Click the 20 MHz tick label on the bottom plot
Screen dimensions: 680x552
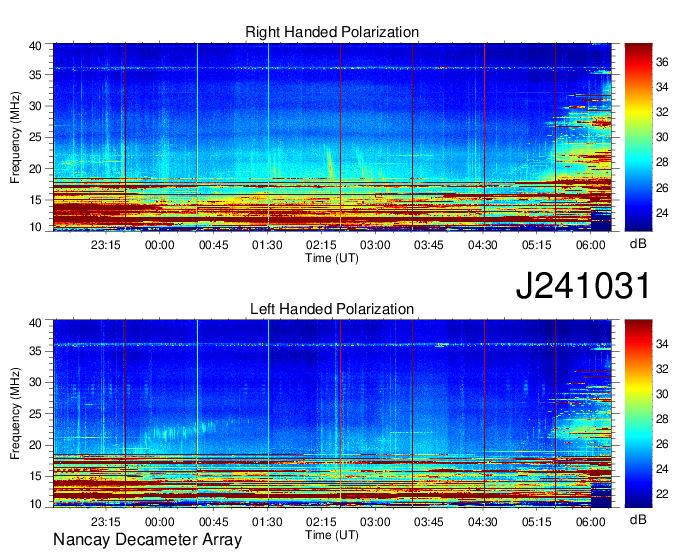point(35,445)
